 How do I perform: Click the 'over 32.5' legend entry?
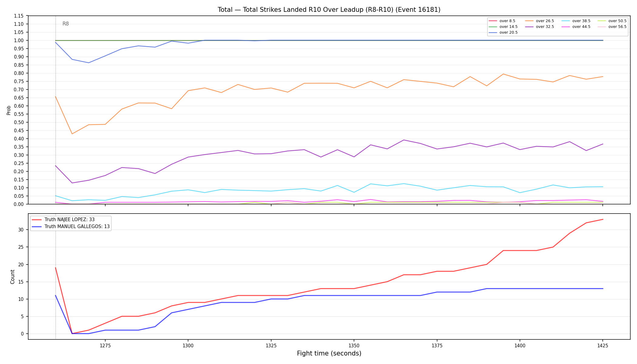pos(539,27)
